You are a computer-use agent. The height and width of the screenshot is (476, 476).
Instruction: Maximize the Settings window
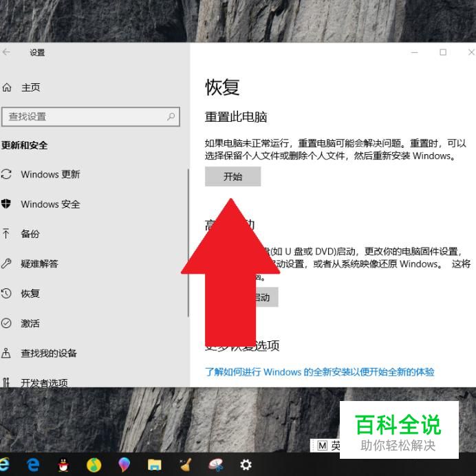pyautogui.click(x=443, y=52)
